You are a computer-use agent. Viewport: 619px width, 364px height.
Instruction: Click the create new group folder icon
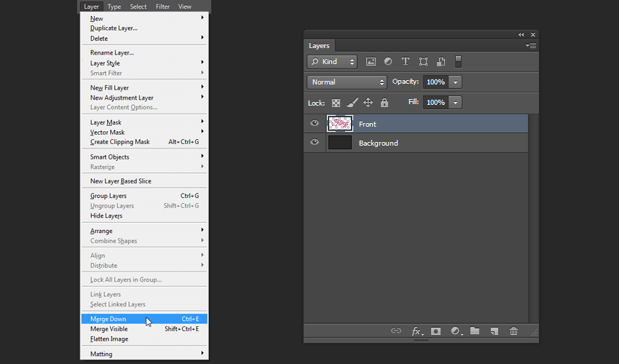coord(475,331)
